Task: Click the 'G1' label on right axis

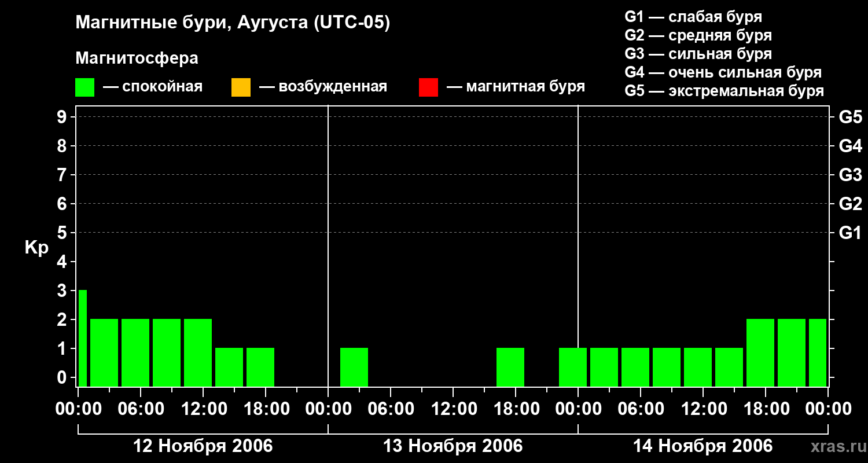Action: [851, 233]
